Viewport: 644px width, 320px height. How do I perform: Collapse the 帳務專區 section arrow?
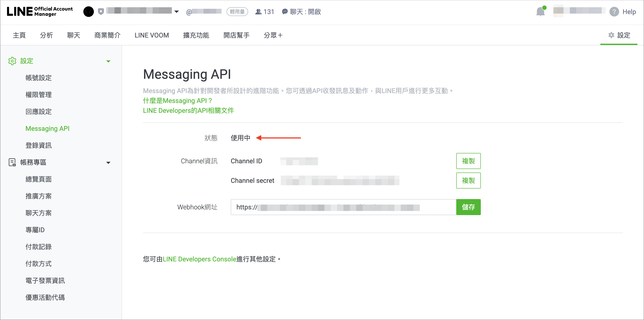pyautogui.click(x=108, y=163)
